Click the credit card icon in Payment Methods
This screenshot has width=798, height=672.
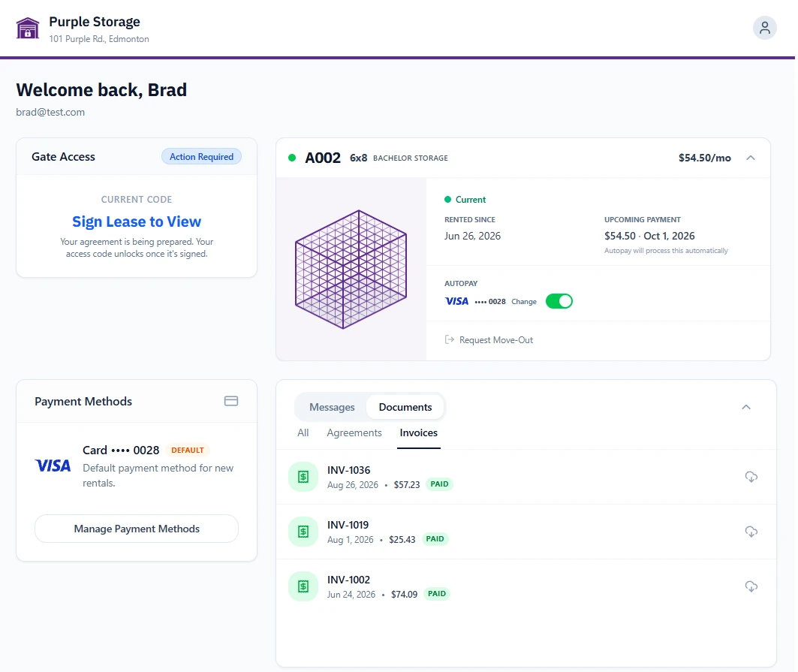231,401
